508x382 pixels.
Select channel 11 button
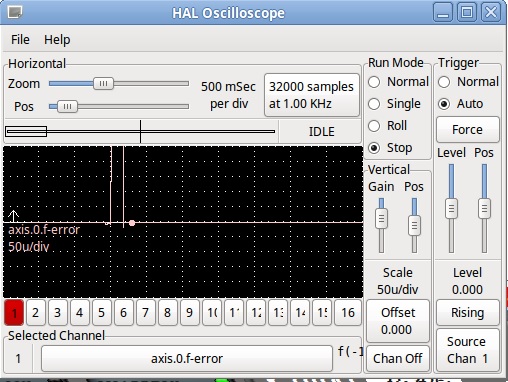(234, 313)
